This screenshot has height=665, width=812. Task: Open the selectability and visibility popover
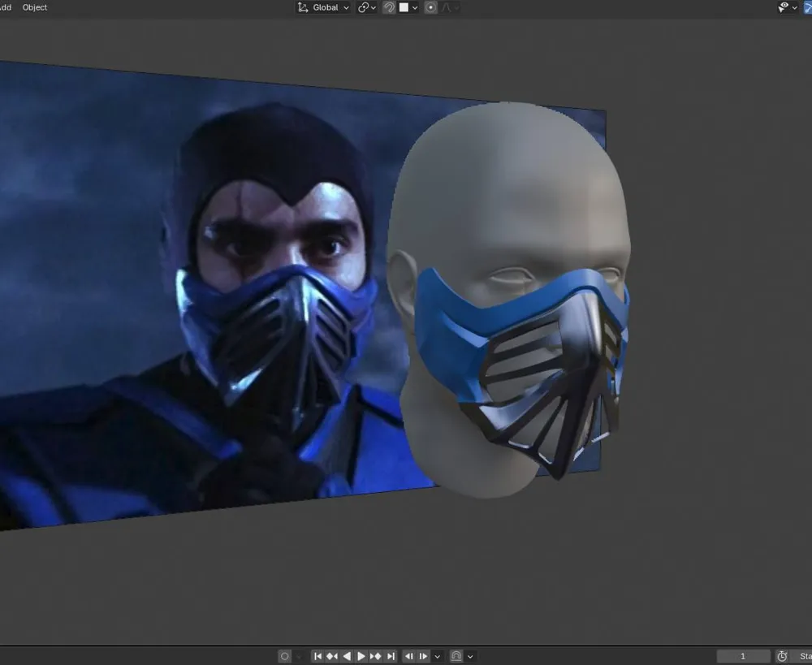click(788, 7)
